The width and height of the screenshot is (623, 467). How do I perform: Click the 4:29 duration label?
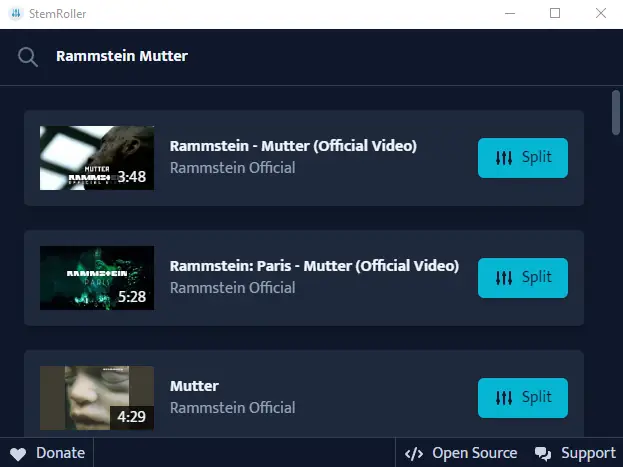(132, 417)
